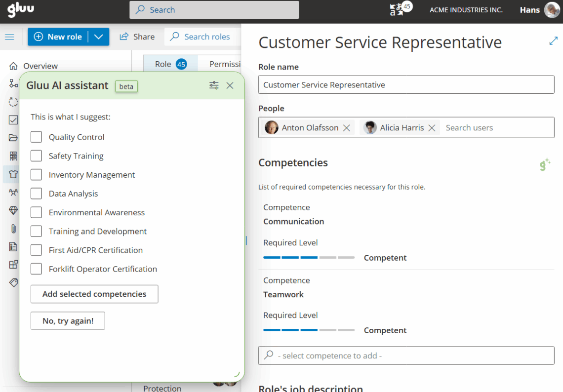
Task: Adjust Communication required level bar
Action: click(309, 258)
